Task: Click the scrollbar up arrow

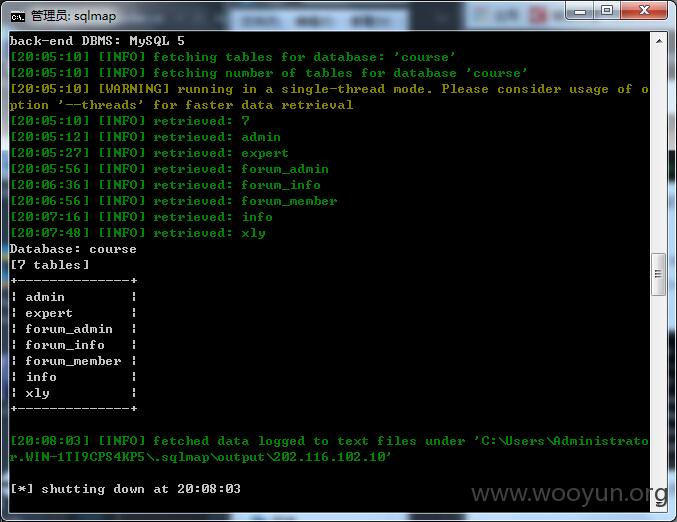Action: 659,41
